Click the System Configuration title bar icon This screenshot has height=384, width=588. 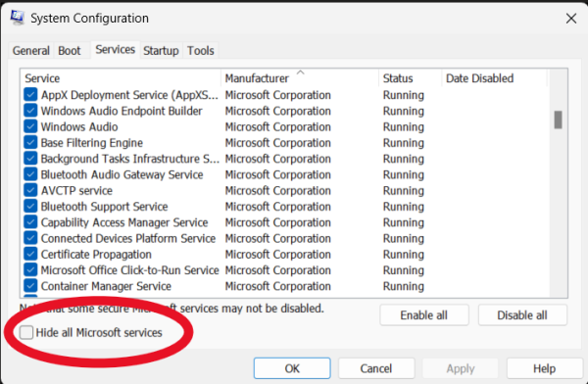17,18
